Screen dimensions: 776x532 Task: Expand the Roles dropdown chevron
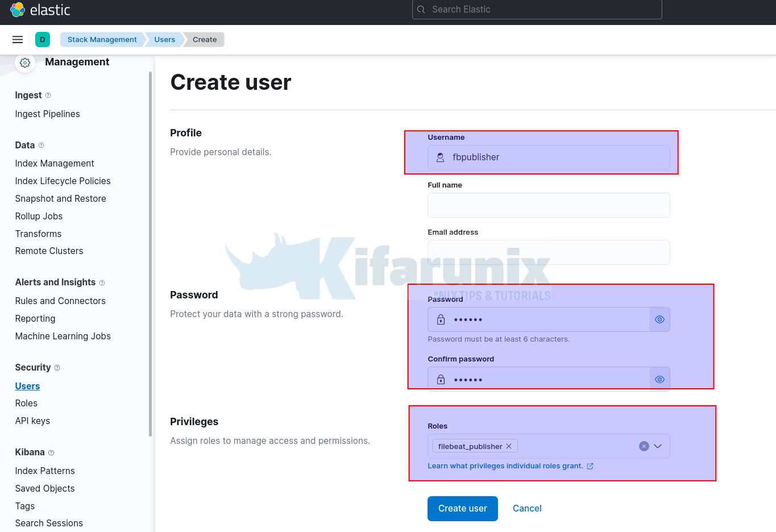tap(658, 446)
